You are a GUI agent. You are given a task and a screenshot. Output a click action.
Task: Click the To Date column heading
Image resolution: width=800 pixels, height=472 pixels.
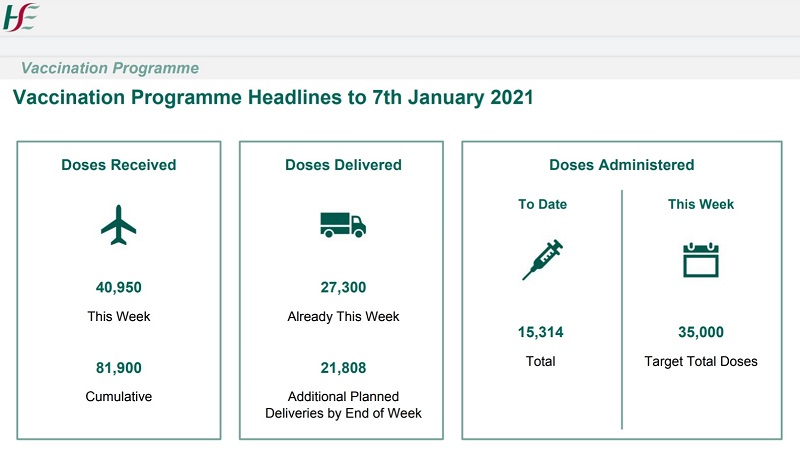[542, 204]
